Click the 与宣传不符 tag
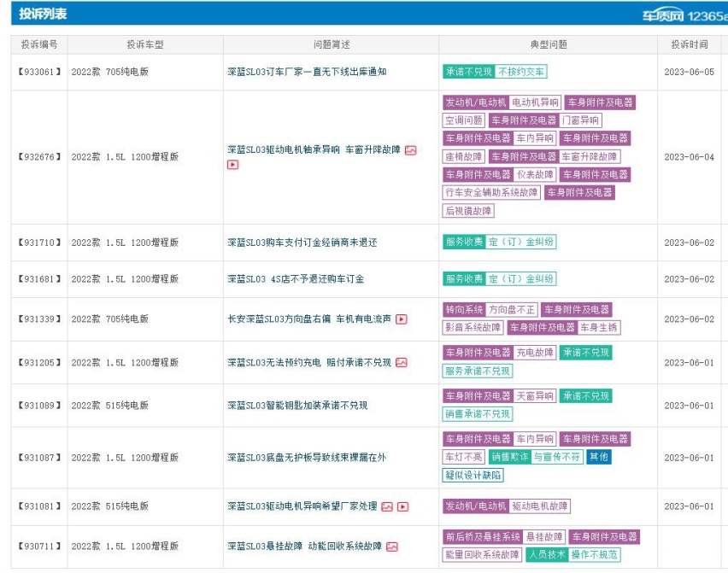The height and width of the screenshot is (573, 728). click(x=556, y=457)
